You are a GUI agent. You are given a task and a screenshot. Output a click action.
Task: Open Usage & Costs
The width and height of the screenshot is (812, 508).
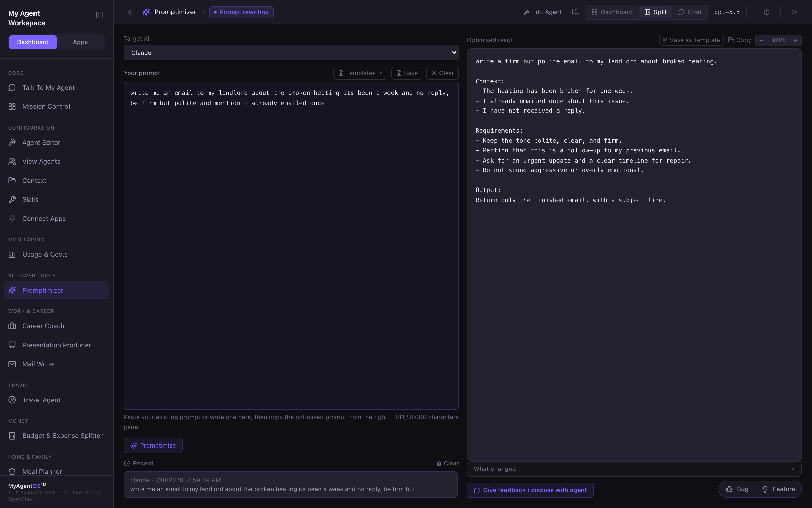(x=56, y=254)
